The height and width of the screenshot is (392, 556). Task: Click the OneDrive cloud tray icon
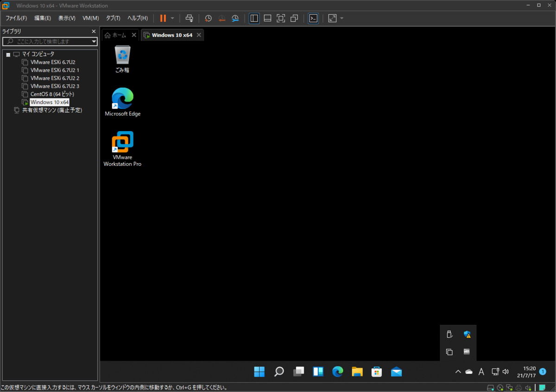[x=469, y=372]
